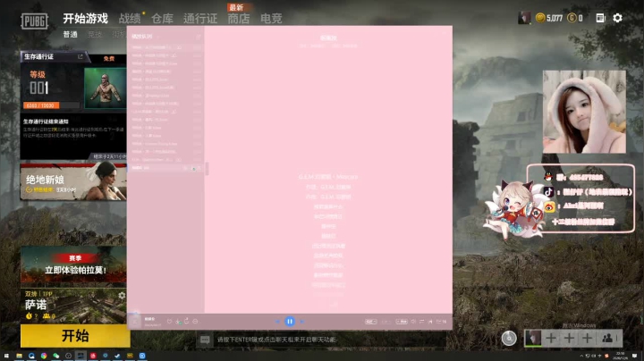Open the player profile avatar in the top bar

point(523,18)
